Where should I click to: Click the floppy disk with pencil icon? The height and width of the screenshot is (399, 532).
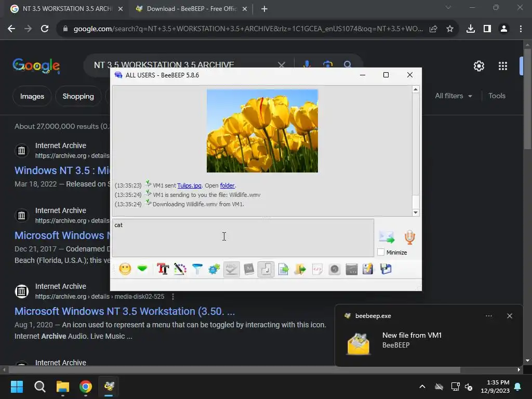368,269
